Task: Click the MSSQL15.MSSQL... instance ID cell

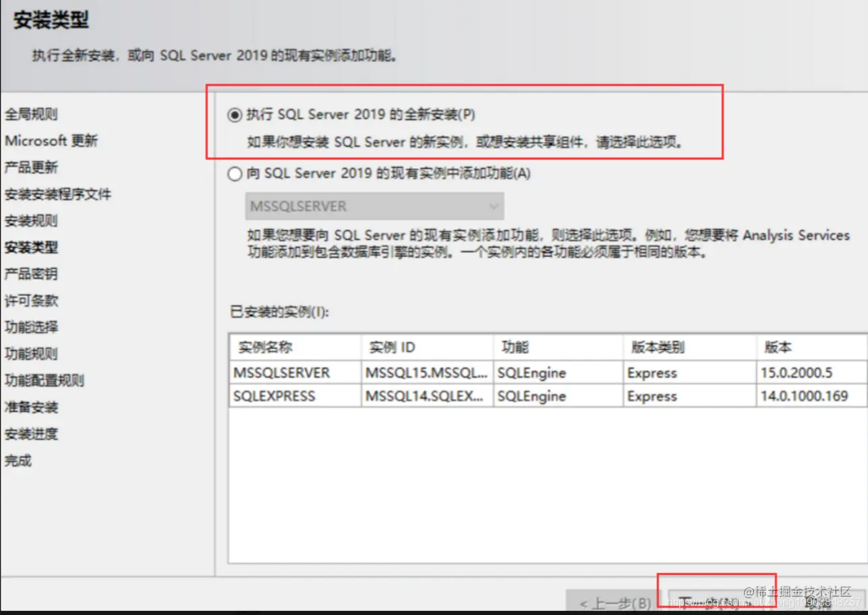Action: click(x=427, y=372)
